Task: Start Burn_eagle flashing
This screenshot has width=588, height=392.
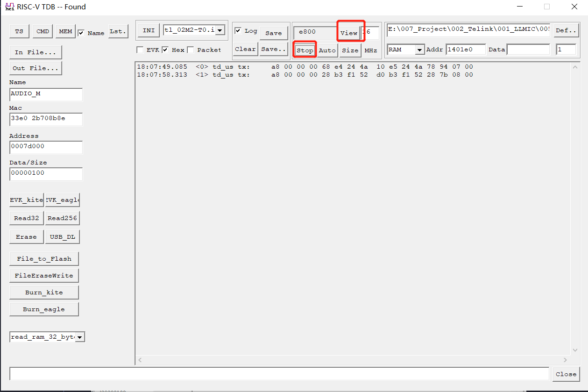Action: pyautogui.click(x=44, y=309)
